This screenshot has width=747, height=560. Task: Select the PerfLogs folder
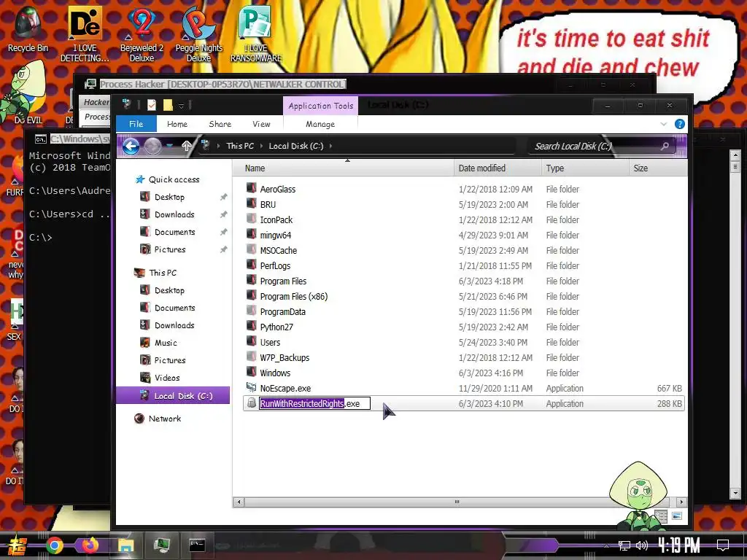pos(275,265)
